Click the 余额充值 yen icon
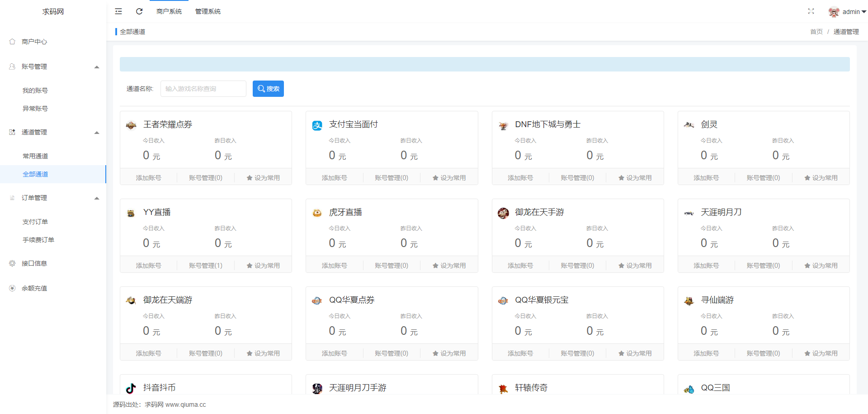Image resolution: width=868 pixels, height=414 pixels. click(12, 288)
